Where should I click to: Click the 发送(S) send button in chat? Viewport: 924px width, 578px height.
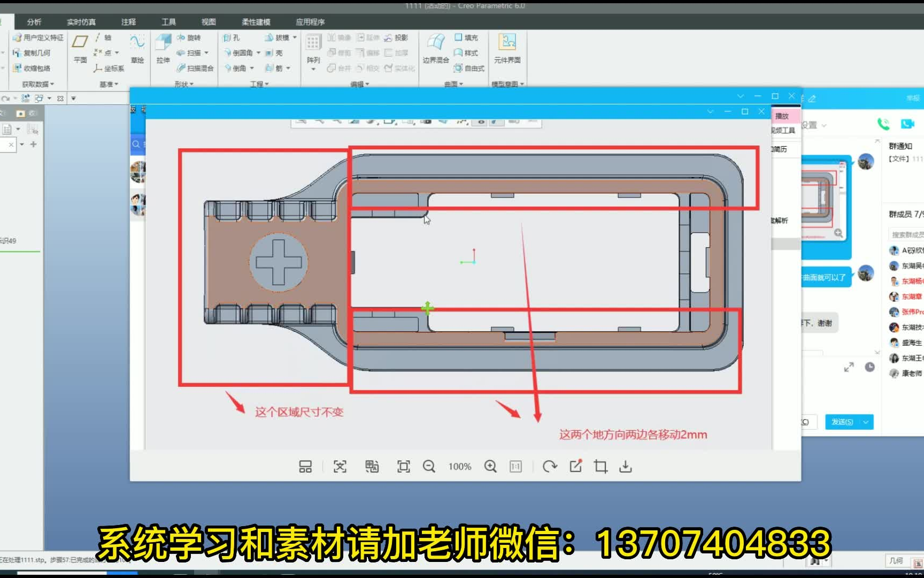(843, 422)
